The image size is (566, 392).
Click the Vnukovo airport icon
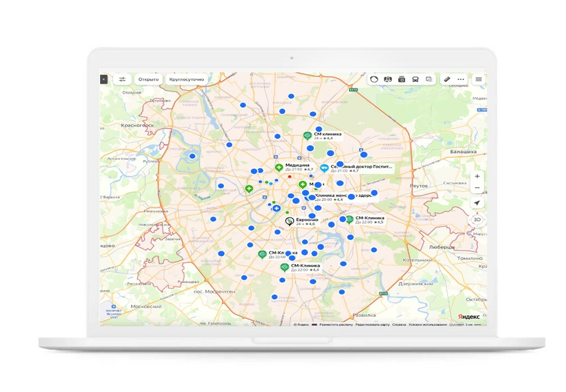point(114,307)
